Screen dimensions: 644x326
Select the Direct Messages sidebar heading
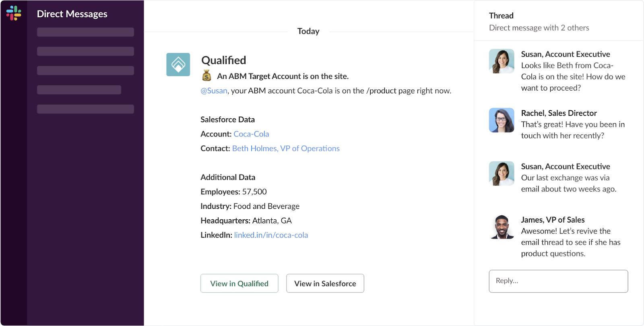72,14
